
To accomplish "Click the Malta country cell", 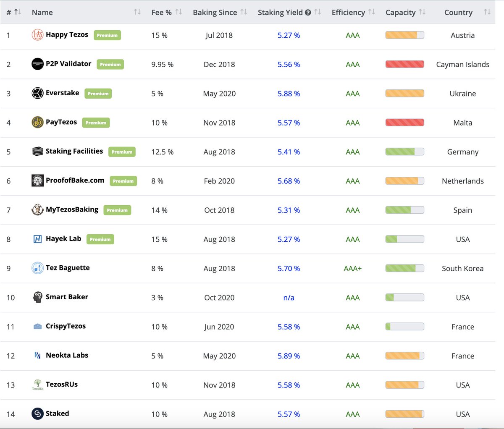I will coord(462,123).
